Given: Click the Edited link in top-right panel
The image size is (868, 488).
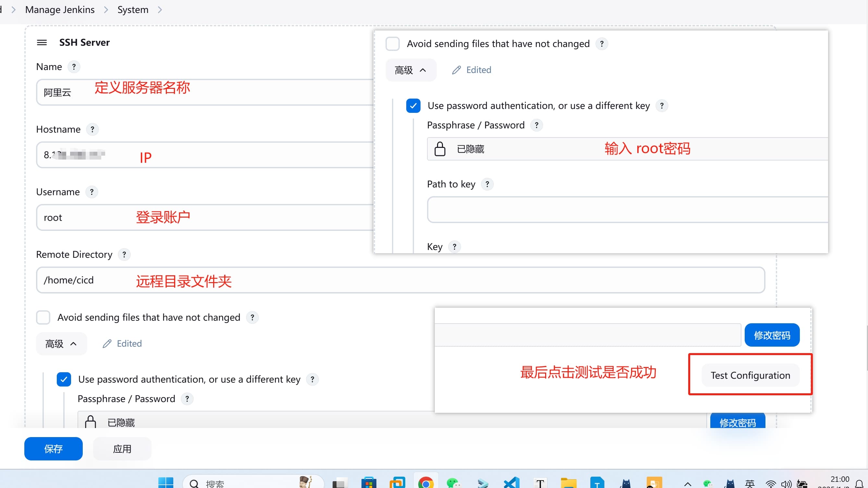Looking at the screenshot, I should pos(479,70).
